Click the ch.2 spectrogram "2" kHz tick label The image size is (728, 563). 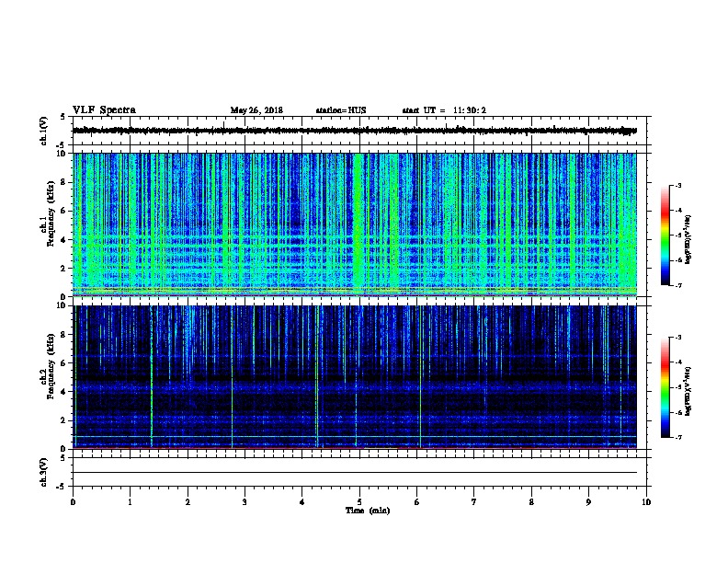[x=64, y=420]
